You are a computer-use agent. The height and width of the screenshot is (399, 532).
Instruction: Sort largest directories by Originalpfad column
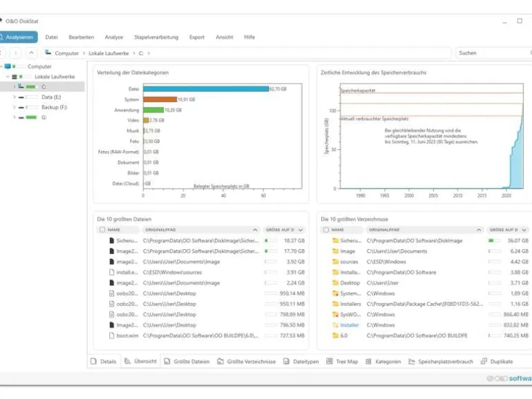pyautogui.click(x=424, y=230)
